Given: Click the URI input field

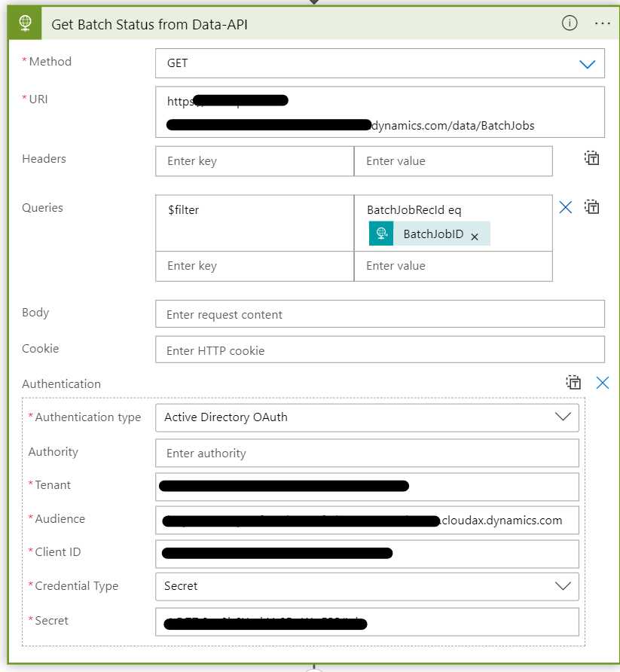Looking at the screenshot, I should click(380, 112).
